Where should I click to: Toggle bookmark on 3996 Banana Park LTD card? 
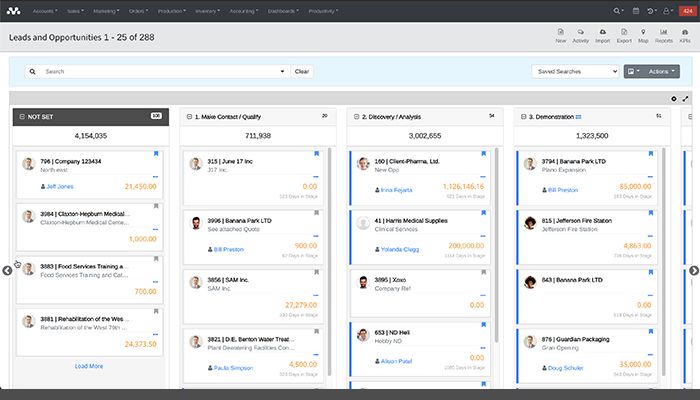(316, 212)
